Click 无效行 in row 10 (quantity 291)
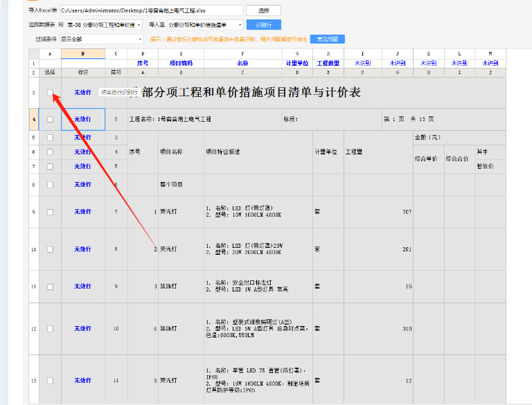 83,249
